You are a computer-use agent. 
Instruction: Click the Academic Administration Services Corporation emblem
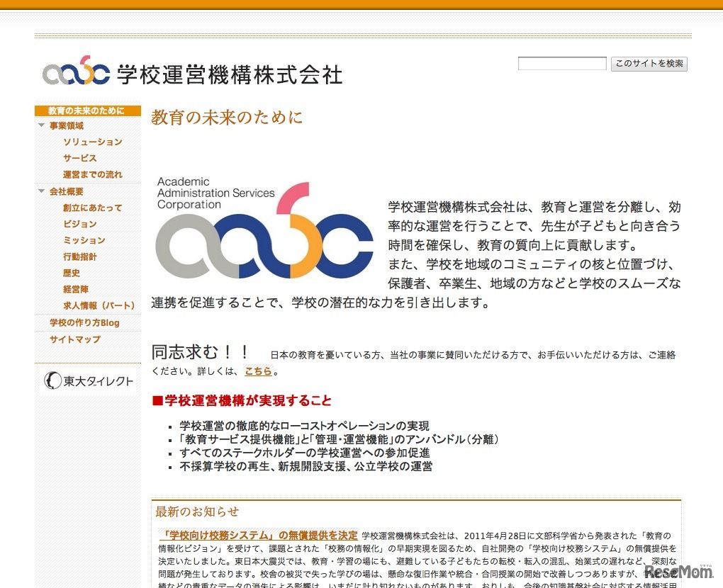pyautogui.click(x=264, y=227)
